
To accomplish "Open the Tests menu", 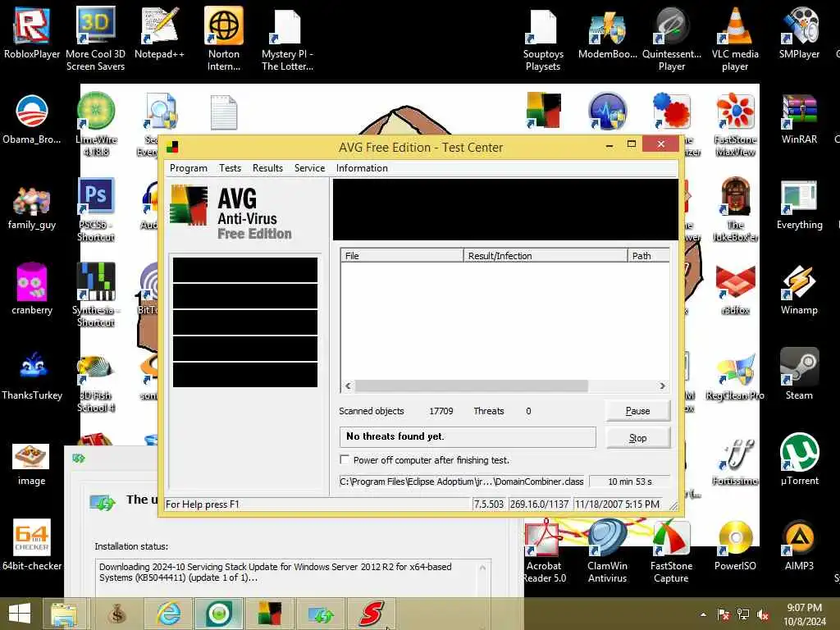I will click(x=230, y=167).
